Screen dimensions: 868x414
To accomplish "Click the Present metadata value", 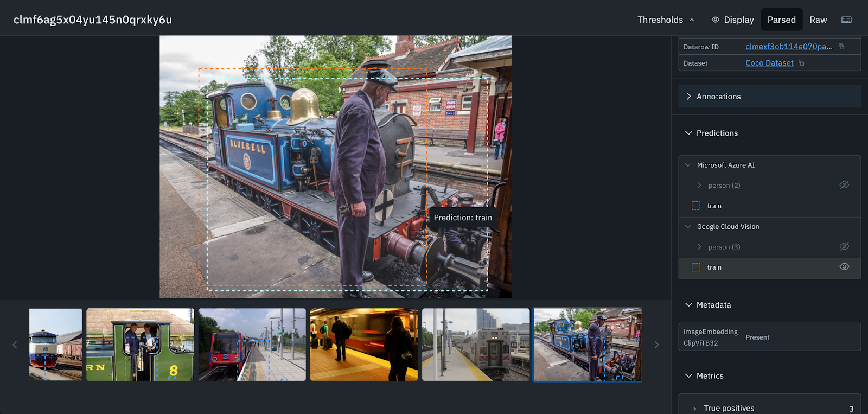I will (757, 337).
